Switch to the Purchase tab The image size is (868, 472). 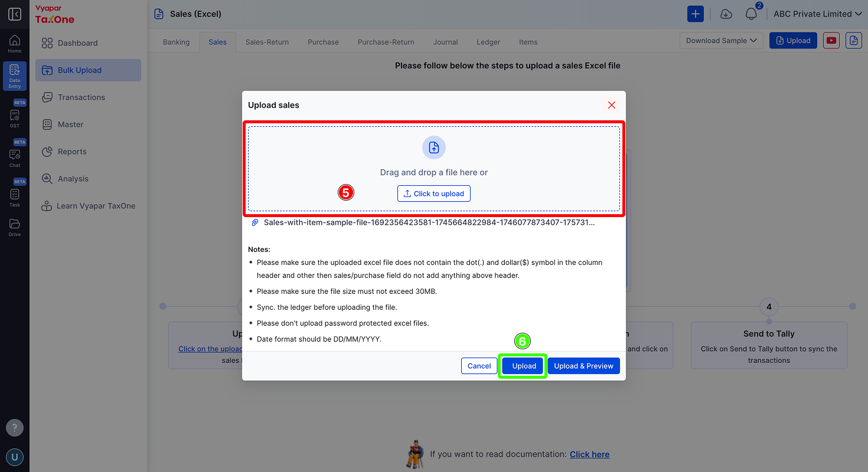click(323, 42)
